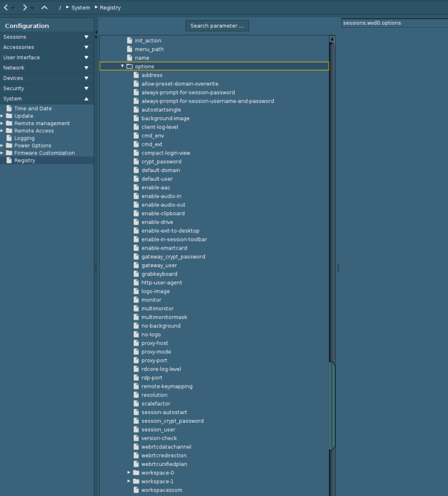
Task: Select the enable-clipboard registry entry
Action: pyautogui.click(x=163, y=213)
